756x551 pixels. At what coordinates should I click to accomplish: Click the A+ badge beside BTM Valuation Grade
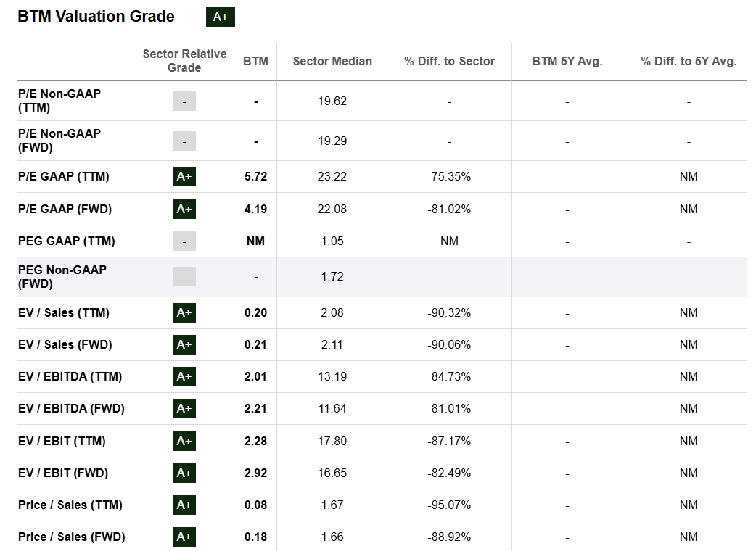pos(221,17)
